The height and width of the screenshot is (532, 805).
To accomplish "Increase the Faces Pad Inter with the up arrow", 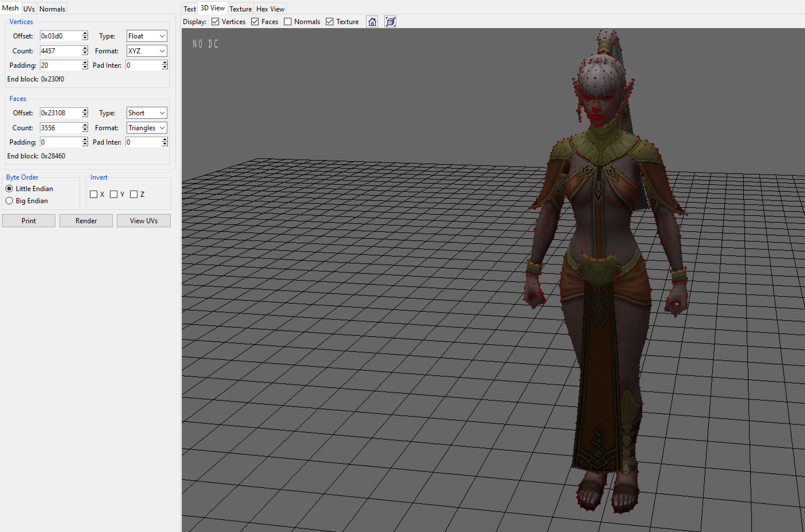I will [x=165, y=140].
